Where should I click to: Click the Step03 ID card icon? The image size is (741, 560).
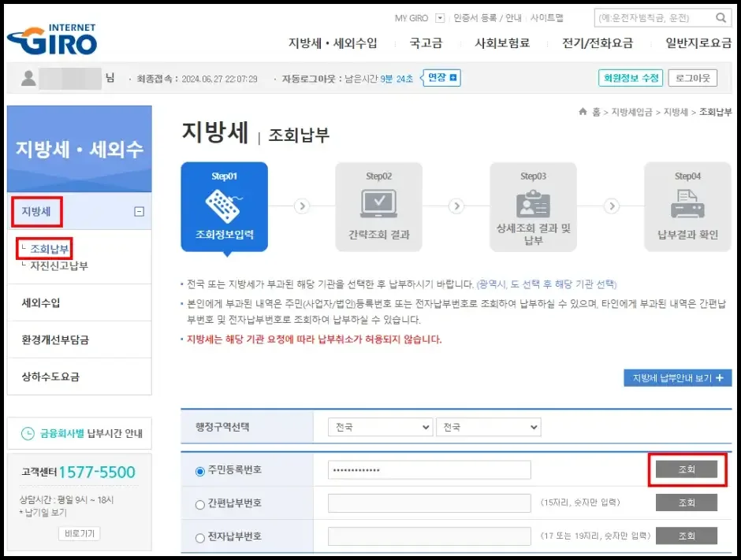[x=533, y=203]
